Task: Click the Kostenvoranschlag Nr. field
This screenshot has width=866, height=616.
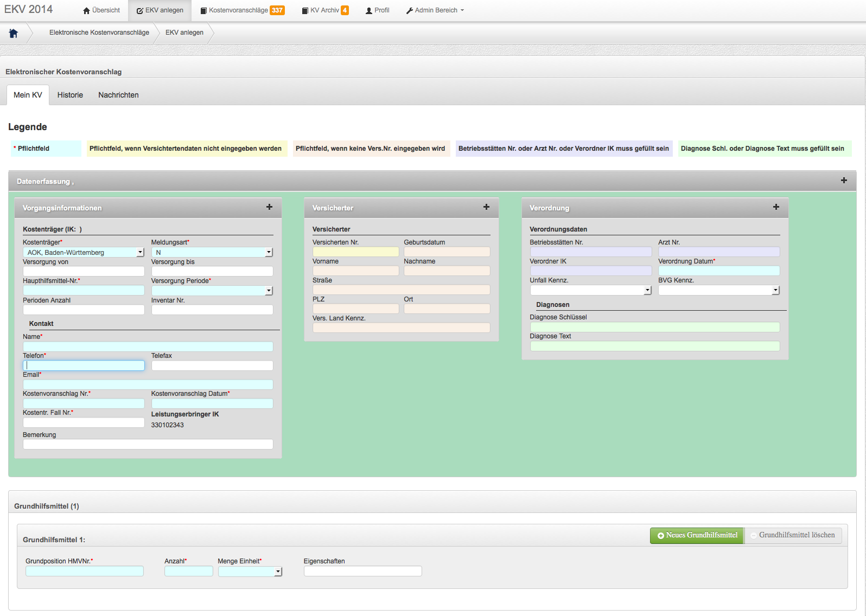Action: click(84, 403)
